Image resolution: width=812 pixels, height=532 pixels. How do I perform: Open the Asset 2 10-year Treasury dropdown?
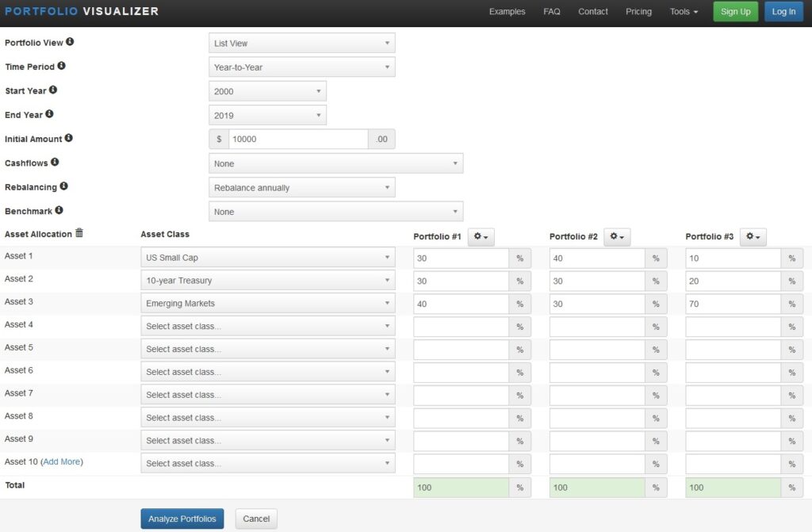coord(268,280)
